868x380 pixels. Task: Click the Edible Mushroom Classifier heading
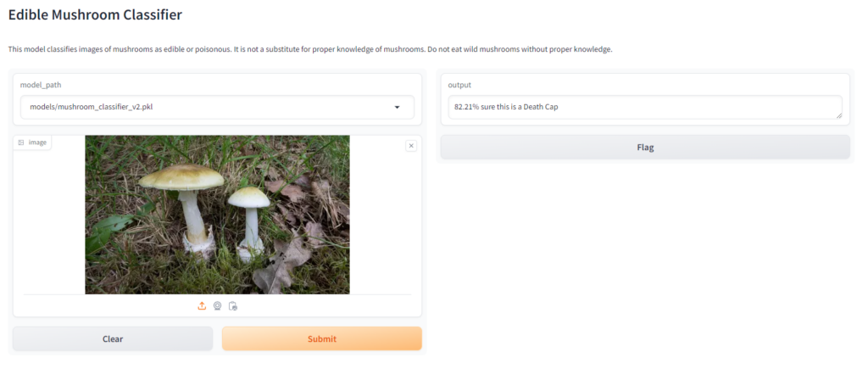(x=95, y=15)
